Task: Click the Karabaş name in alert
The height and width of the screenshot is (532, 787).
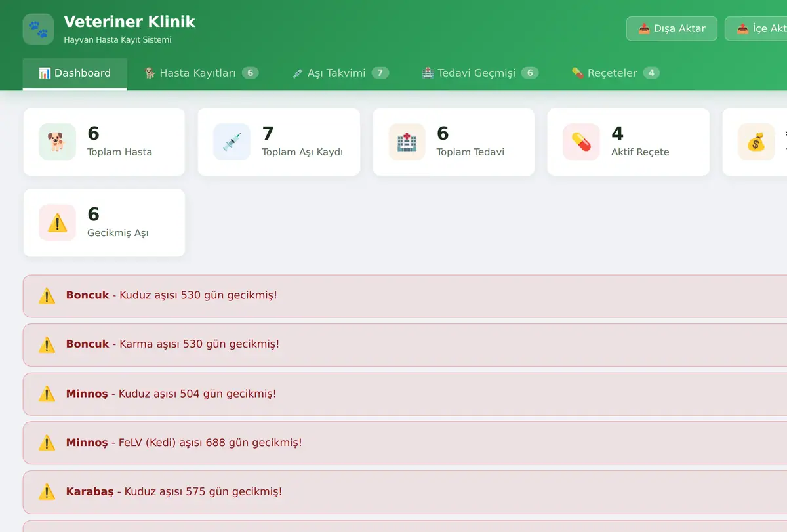Action: click(90, 491)
